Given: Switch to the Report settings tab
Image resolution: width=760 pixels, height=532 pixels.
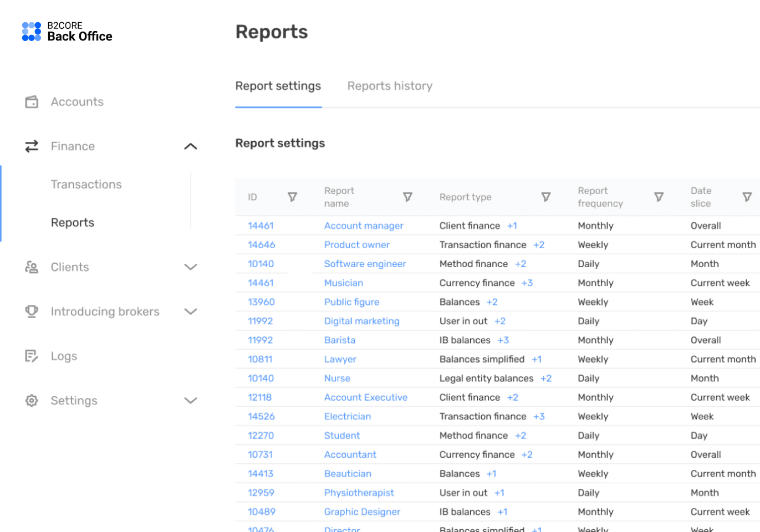Looking at the screenshot, I should 278,86.
